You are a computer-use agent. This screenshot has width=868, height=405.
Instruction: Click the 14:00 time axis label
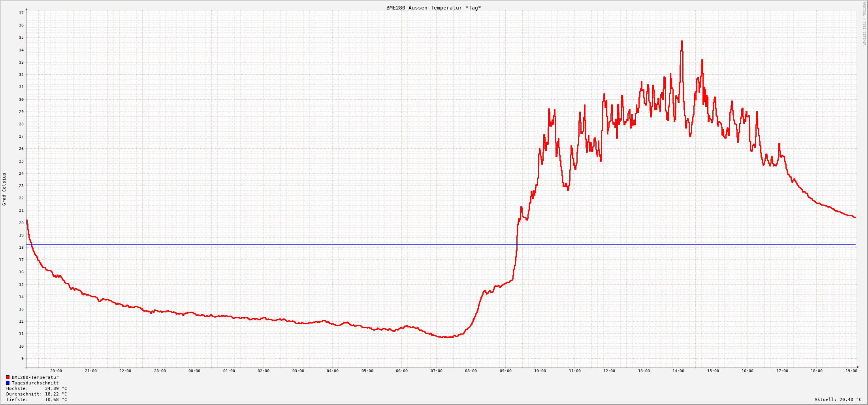tap(678, 371)
